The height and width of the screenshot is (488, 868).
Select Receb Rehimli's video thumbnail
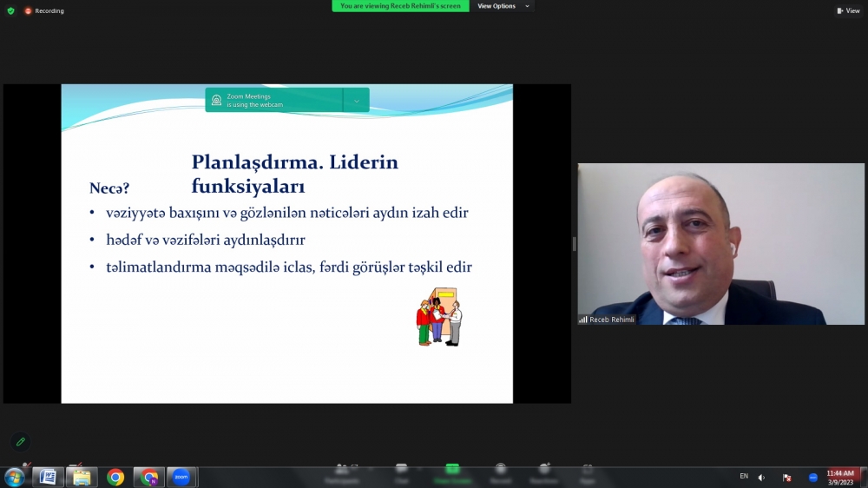coord(721,244)
